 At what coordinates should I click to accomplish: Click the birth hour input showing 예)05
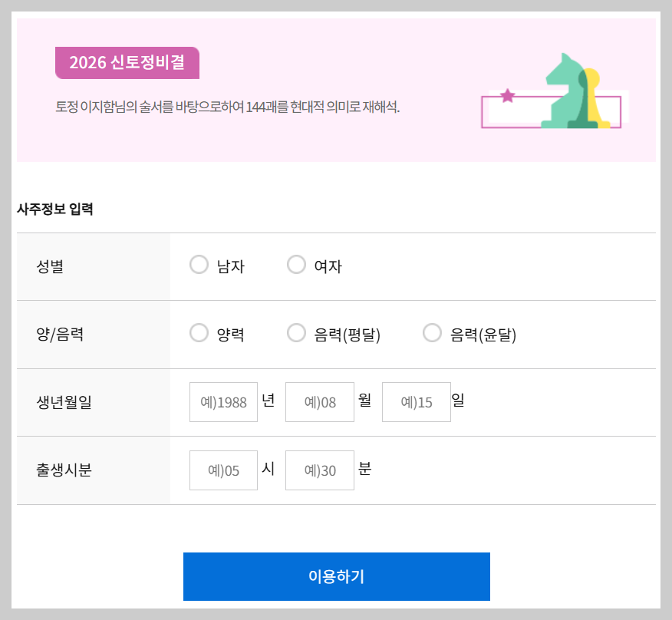click(x=223, y=470)
